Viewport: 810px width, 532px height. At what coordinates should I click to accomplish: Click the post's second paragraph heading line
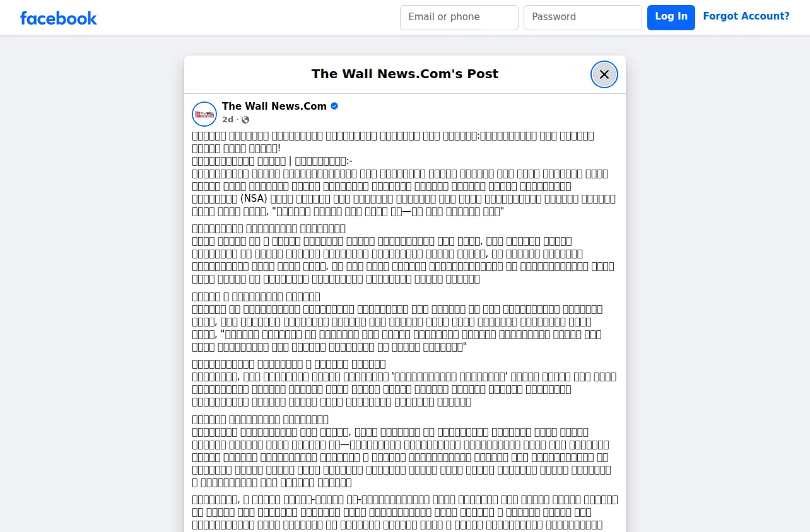point(269,228)
